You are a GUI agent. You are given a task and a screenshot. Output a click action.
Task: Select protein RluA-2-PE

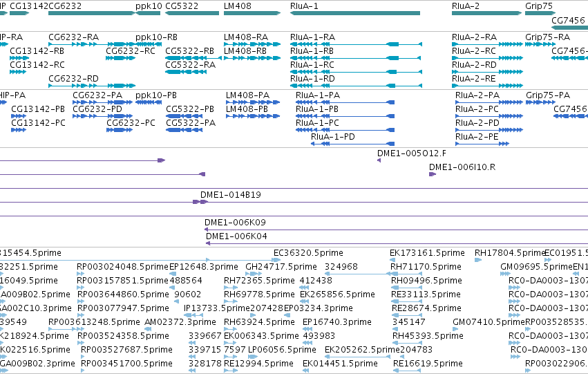tap(482, 144)
